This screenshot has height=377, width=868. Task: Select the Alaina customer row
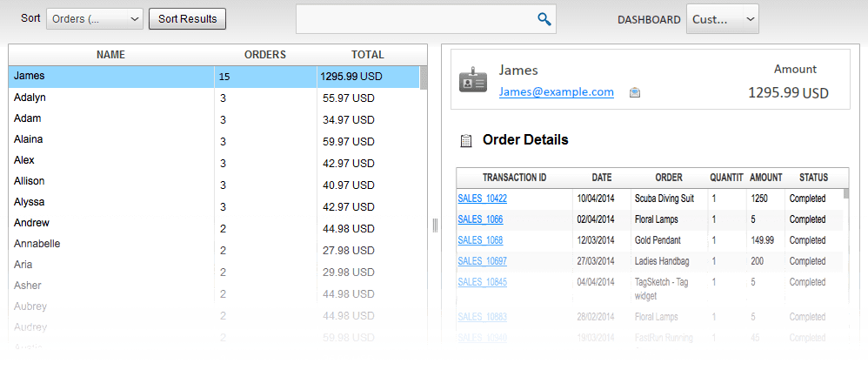coord(214,139)
